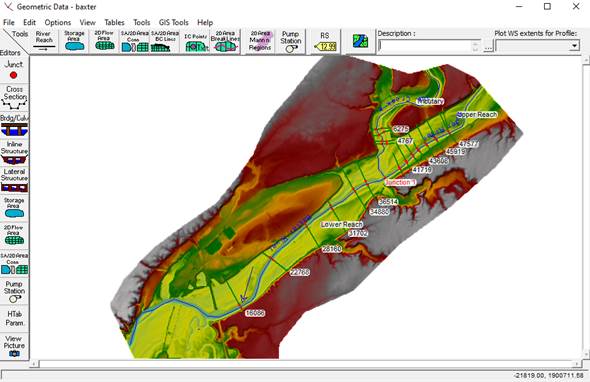Click the background map layers icon
Screen dimensions: 590x382
coord(360,41)
